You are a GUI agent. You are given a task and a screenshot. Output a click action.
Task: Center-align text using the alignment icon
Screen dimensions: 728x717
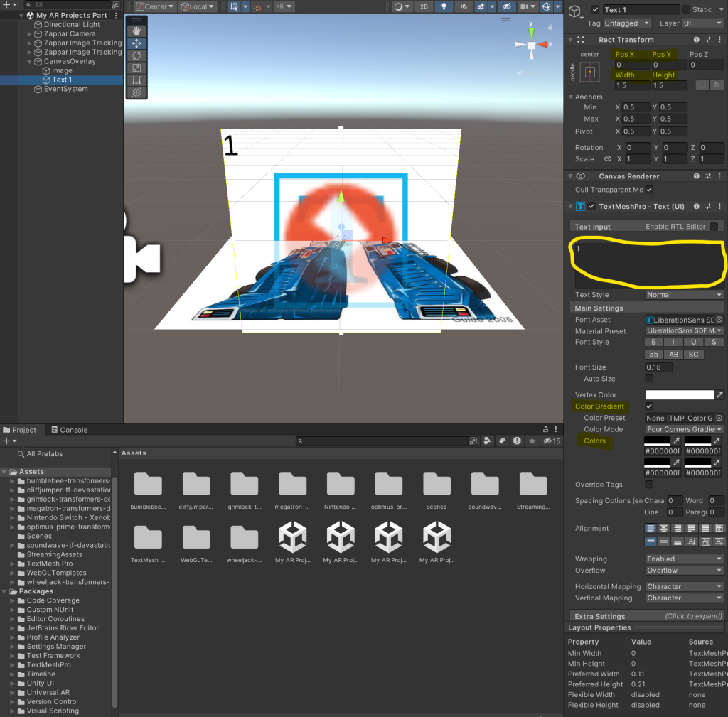coord(664,528)
